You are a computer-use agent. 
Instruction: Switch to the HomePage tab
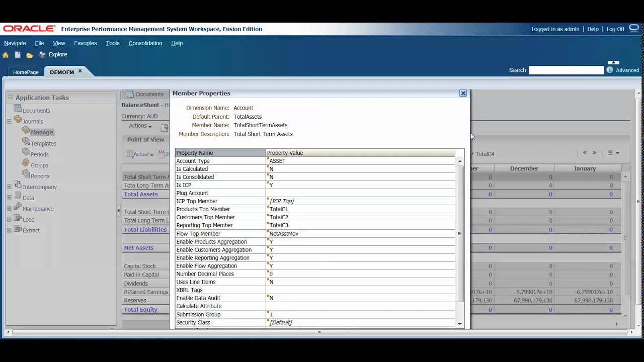[x=26, y=72]
